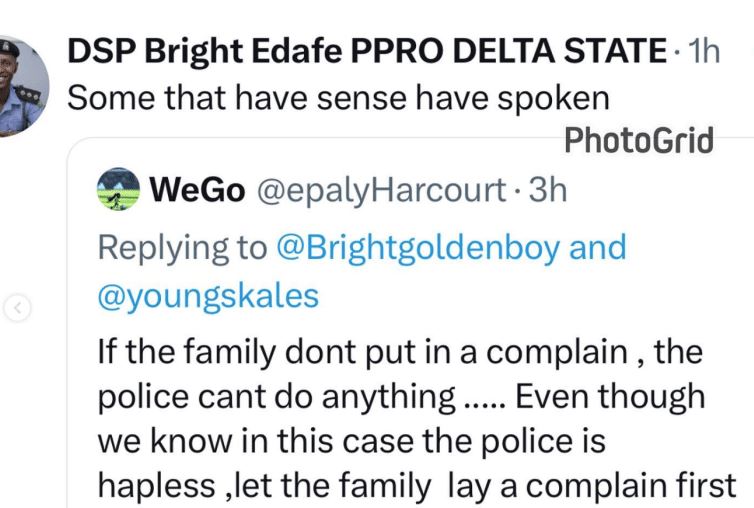Click the "Replying to" label

coord(182,247)
